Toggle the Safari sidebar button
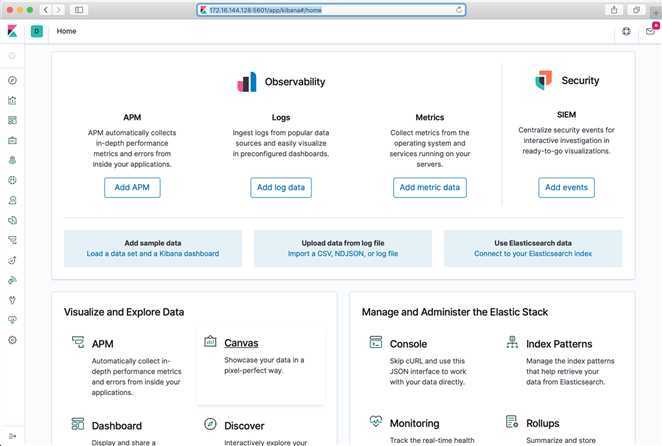The height and width of the screenshot is (446, 662). click(79, 10)
